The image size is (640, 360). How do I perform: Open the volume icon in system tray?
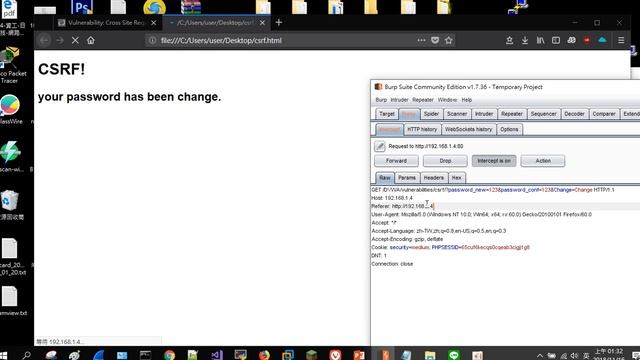(x=574, y=356)
